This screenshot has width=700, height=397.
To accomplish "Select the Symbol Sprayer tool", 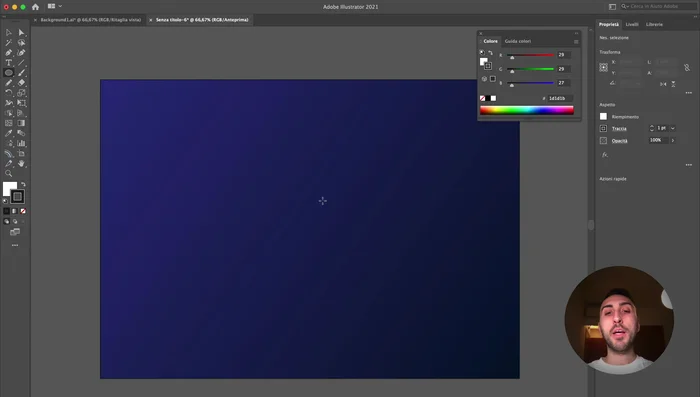I will click(8, 143).
